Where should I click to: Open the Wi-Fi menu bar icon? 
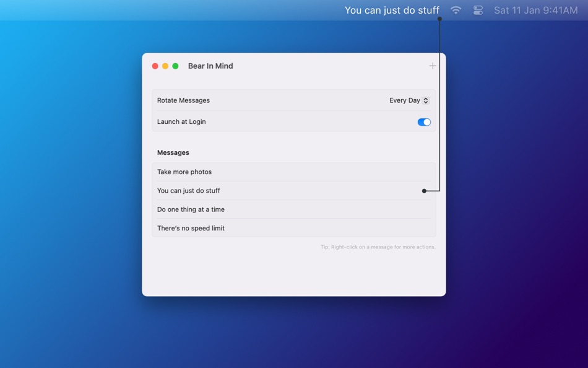[x=456, y=10]
